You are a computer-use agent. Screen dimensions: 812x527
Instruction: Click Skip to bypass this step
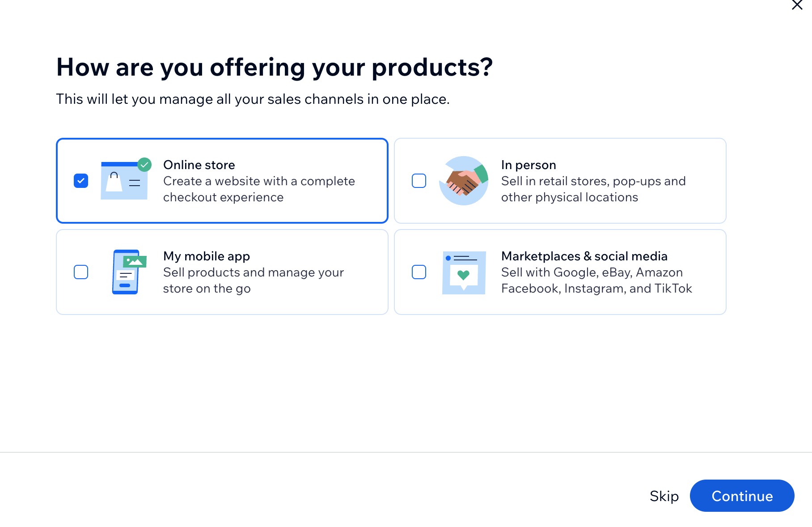click(664, 496)
